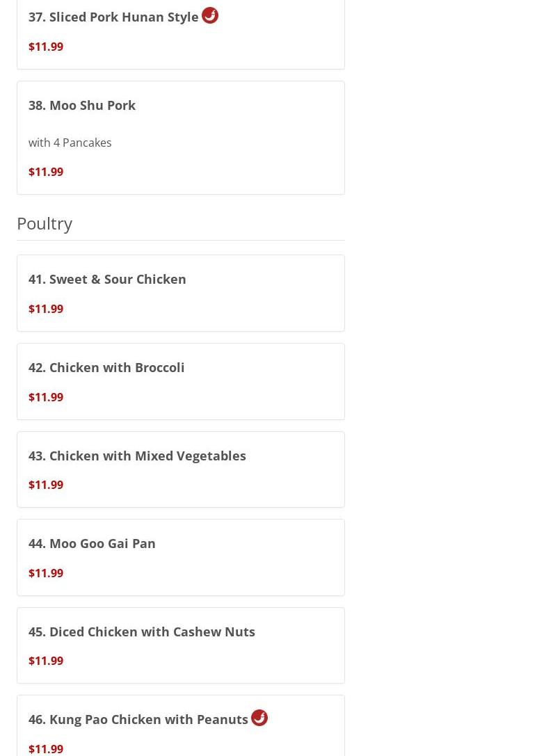
Task: Click the 'with 4 Pancakes' description
Action: (x=70, y=143)
